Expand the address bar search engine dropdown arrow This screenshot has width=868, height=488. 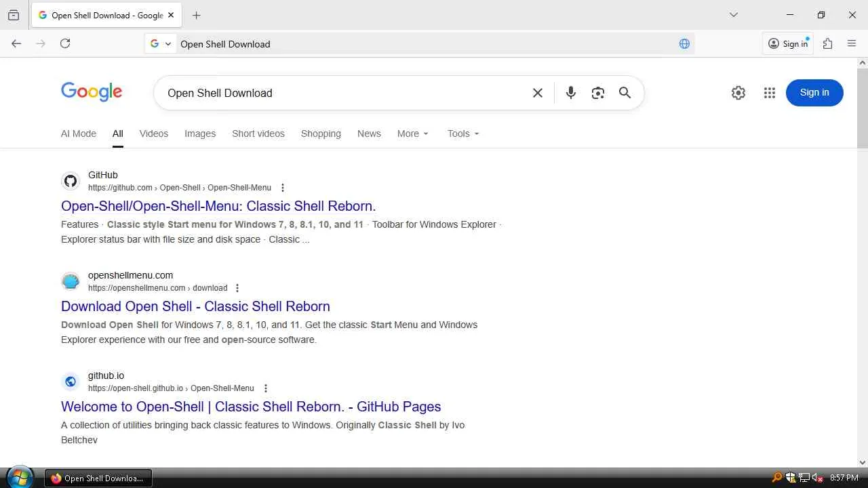coord(168,44)
